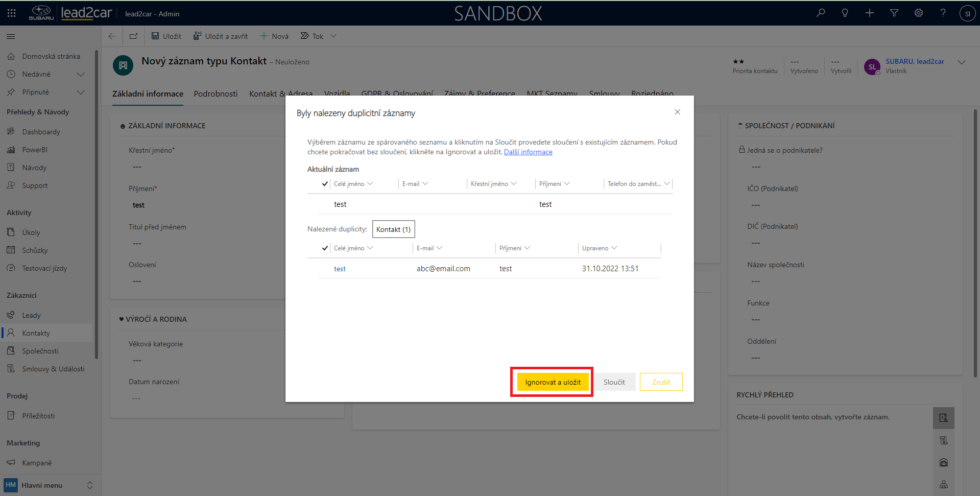Click Ignorovat a uložit button

click(553, 382)
